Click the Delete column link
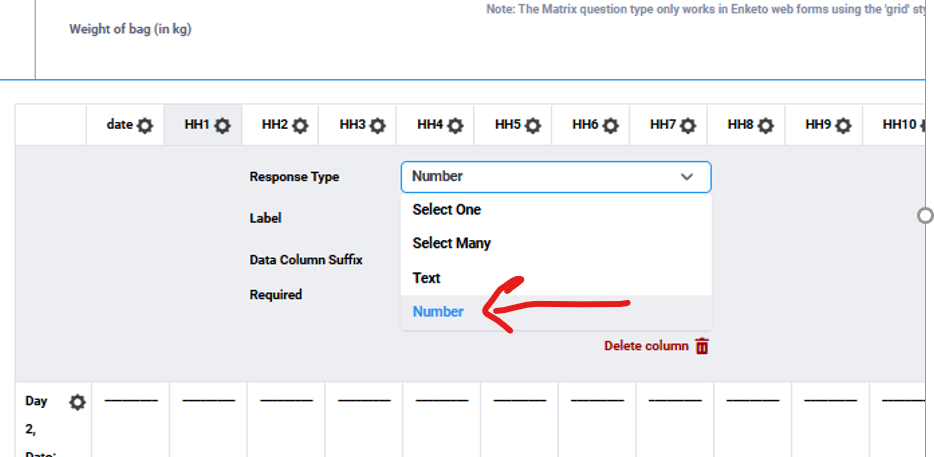Screen dimensions: 934x457 coord(646,346)
